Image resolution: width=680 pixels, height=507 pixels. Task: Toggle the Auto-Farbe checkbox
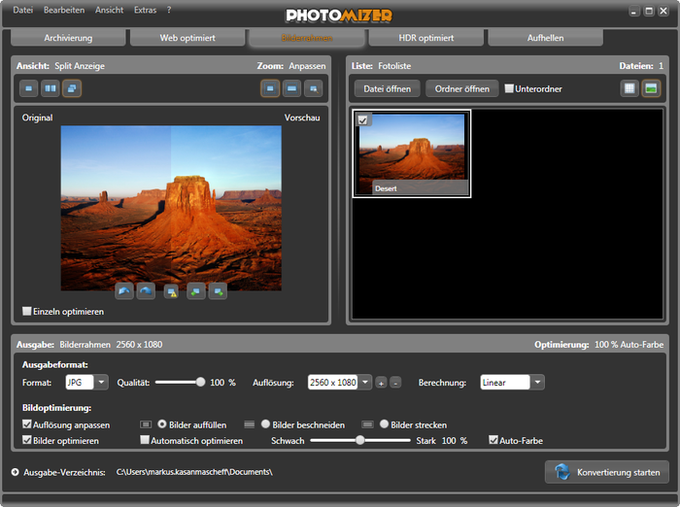click(x=493, y=440)
